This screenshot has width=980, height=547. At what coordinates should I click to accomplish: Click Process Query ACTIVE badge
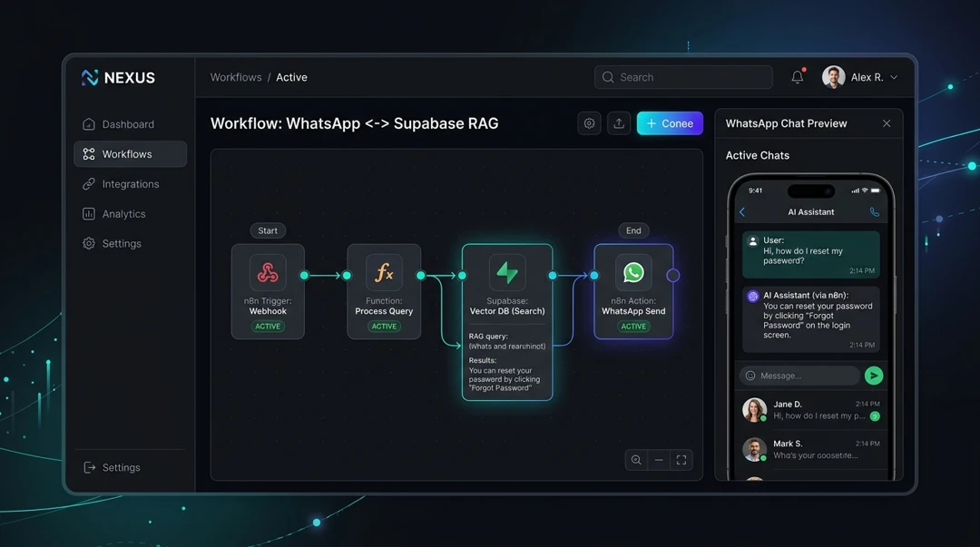pos(384,327)
